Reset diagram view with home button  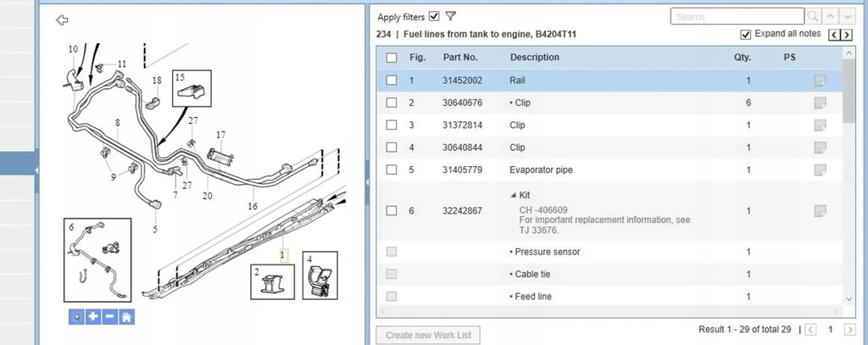pyautogui.click(x=126, y=317)
